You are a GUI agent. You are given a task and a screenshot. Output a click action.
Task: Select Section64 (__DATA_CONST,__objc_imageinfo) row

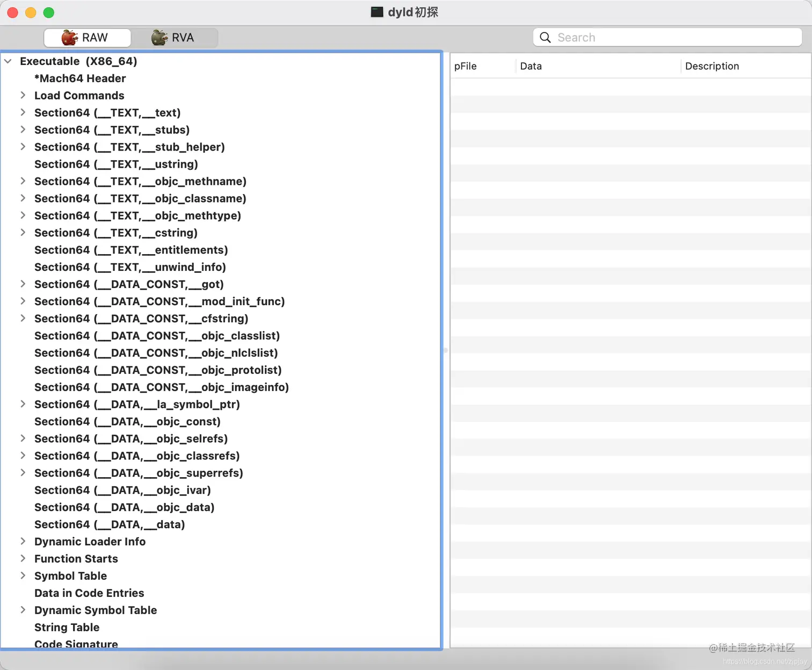pos(221,387)
